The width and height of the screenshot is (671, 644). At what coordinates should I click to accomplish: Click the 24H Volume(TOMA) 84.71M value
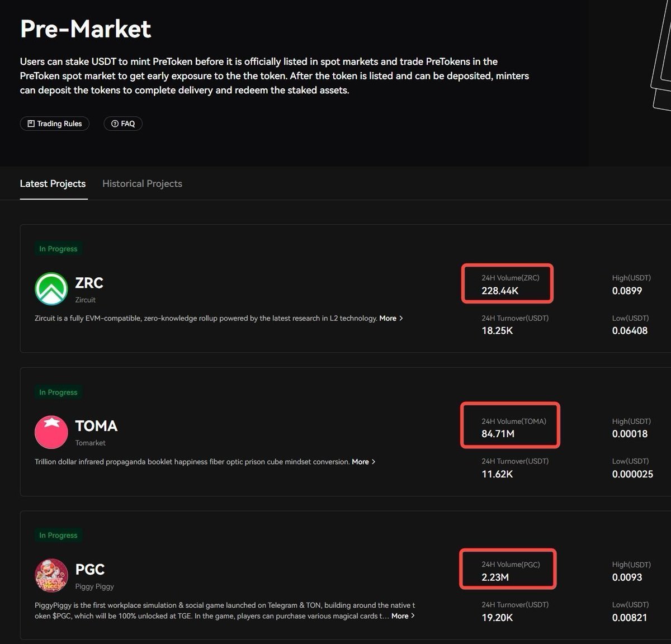click(498, 434)
